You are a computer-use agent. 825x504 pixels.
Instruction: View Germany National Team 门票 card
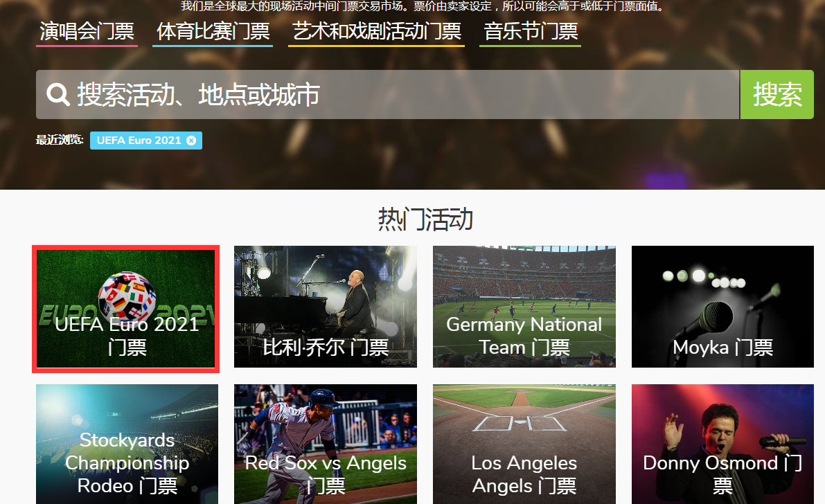click(x=524, y=307)
